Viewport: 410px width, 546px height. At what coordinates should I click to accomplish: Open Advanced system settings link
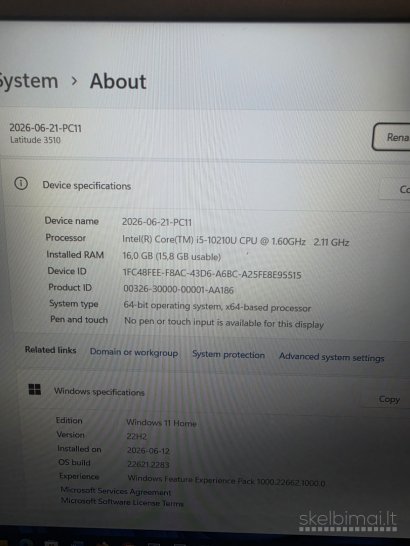[332, 357]
